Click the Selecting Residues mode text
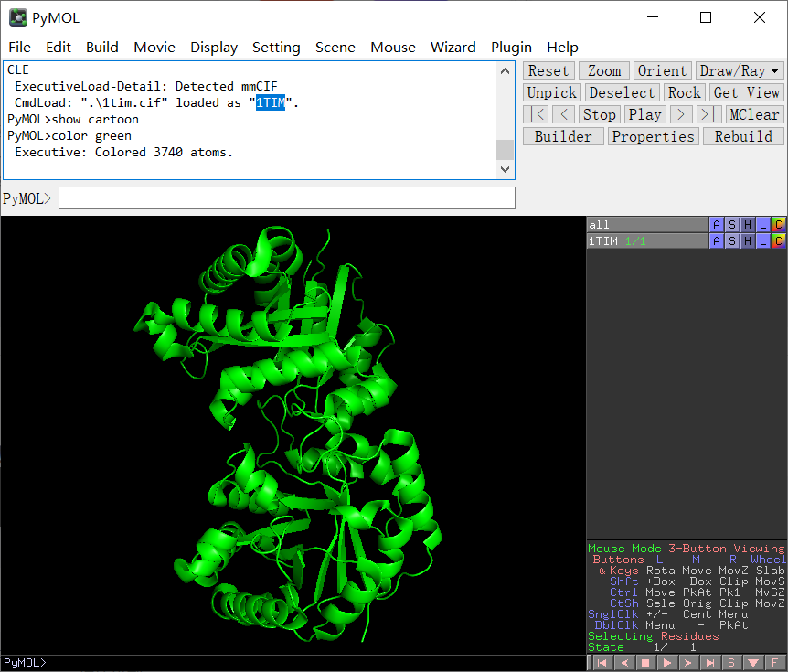 654,636
